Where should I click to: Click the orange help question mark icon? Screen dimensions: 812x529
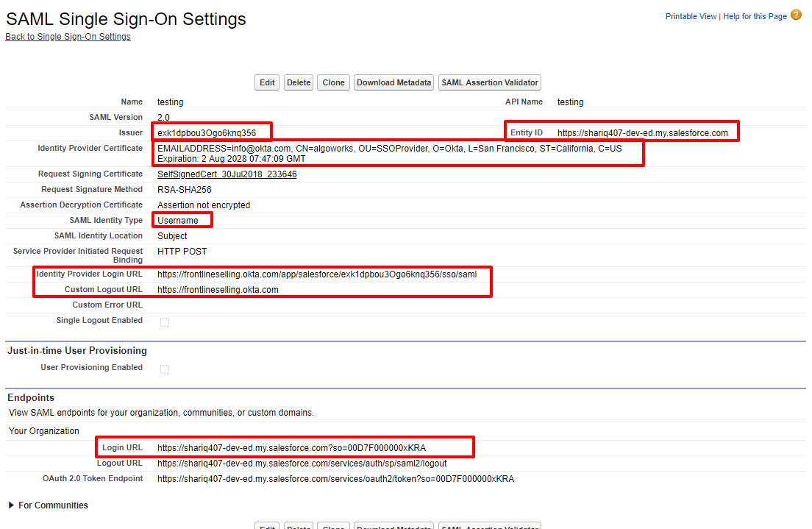[796, 15]
